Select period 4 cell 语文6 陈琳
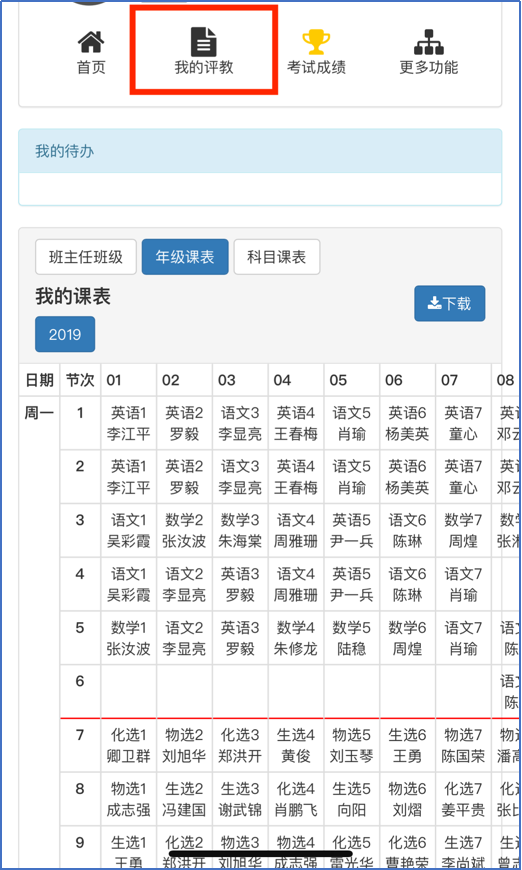Viewport: 522px width, 870px height. click(408, 584)
